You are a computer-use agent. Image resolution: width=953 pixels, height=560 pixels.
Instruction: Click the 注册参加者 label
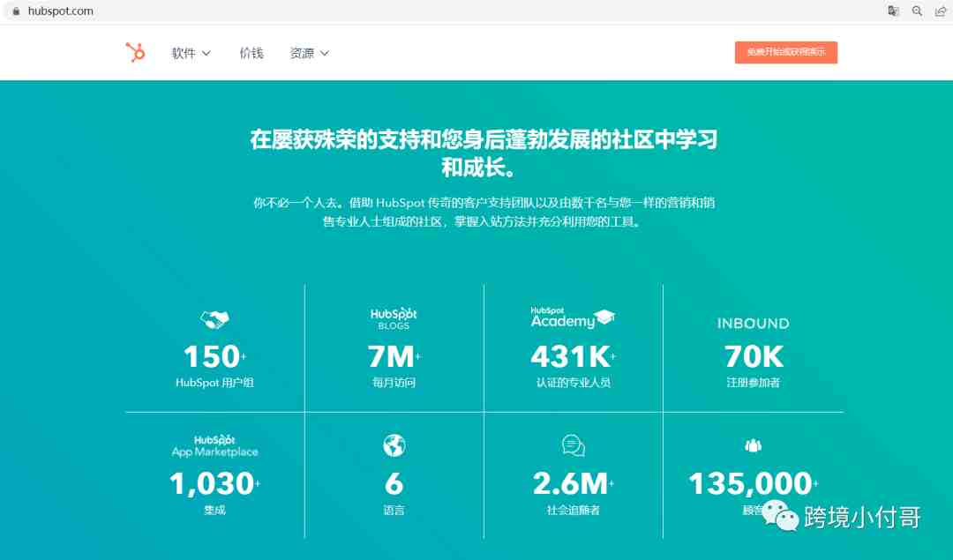coord(753,383)
